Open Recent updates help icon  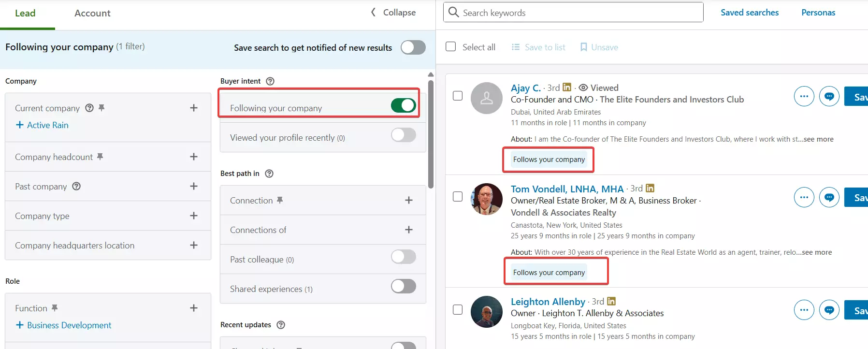click(281, 325)
